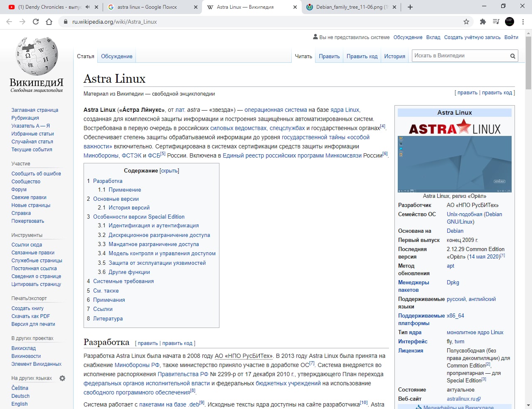Screen dimensions: 532x409
Task: Click monolithic kernel link монолитное ядро
Action: 475,332
